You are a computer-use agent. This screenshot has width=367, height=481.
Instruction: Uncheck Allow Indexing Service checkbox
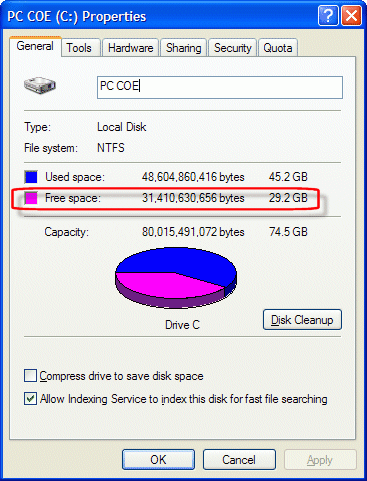[30, 399]
